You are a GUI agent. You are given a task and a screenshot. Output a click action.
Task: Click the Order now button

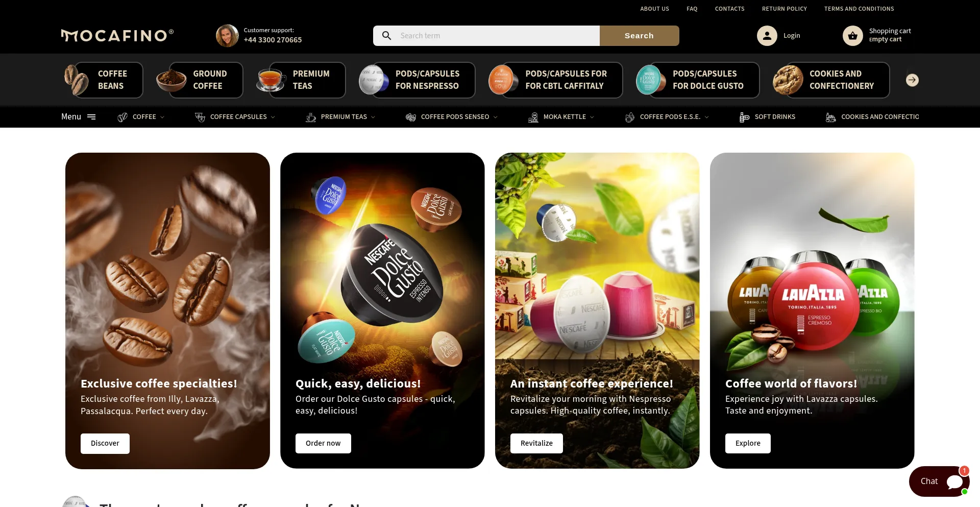coord(323,443)
